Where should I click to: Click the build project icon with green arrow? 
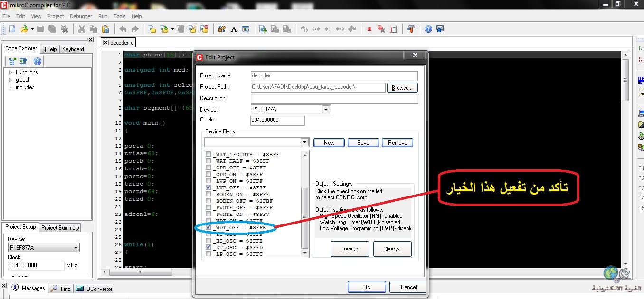(263, 29)
